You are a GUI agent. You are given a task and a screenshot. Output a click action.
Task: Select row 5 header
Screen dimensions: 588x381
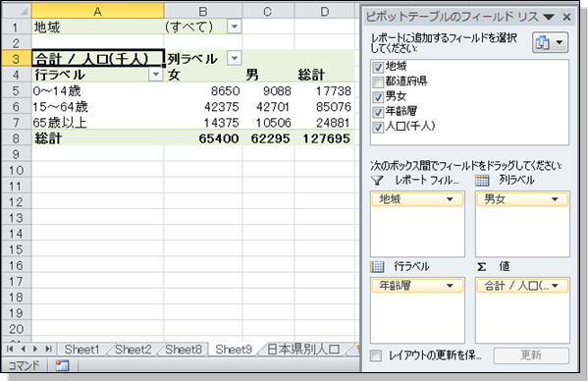tap(16, 90)
